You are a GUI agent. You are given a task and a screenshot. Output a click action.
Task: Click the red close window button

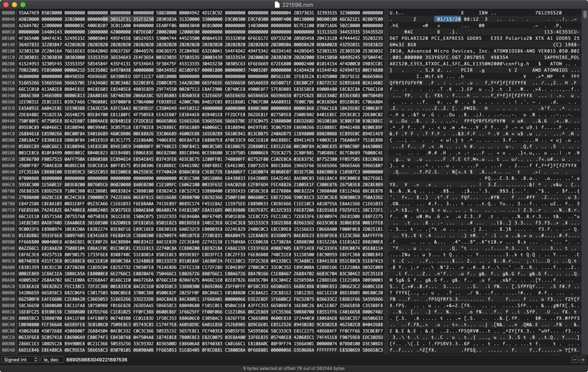coord(6,5)
